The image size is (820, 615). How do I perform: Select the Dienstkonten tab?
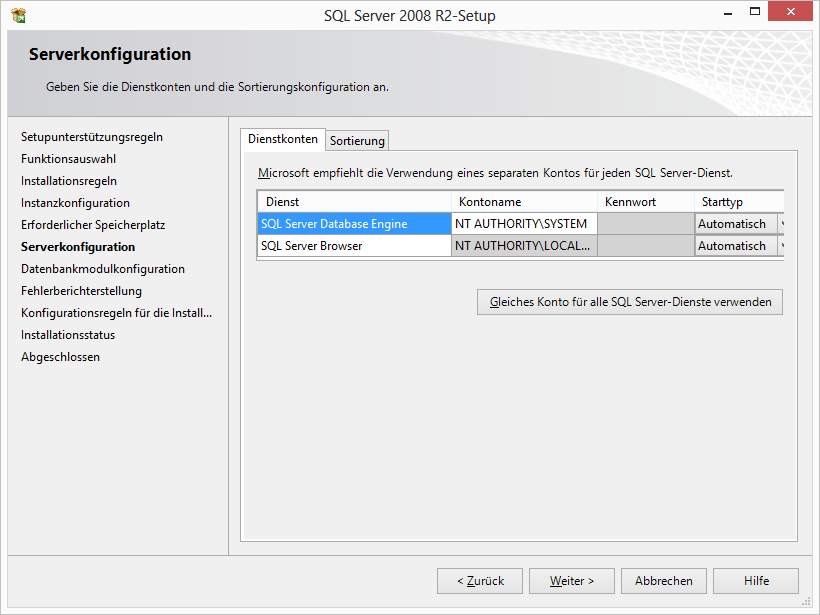coord(283,139)
